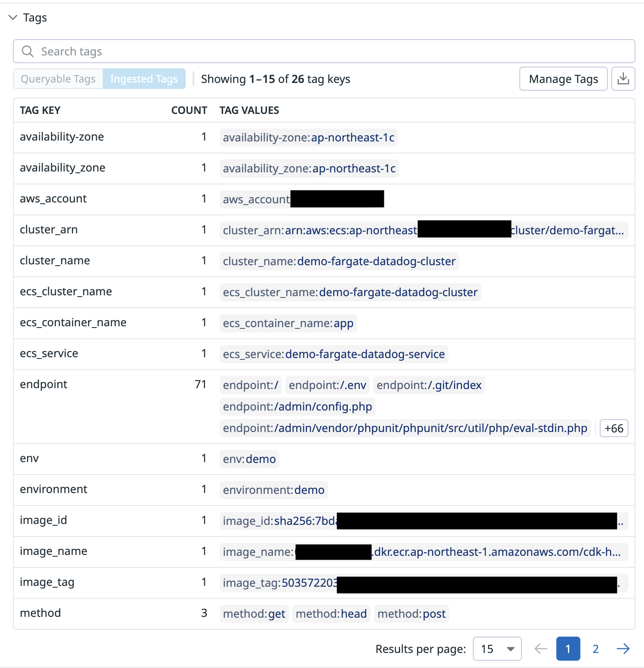Expand the +66 more endpoint values
The image size is (644, 668).
(613, 429)
